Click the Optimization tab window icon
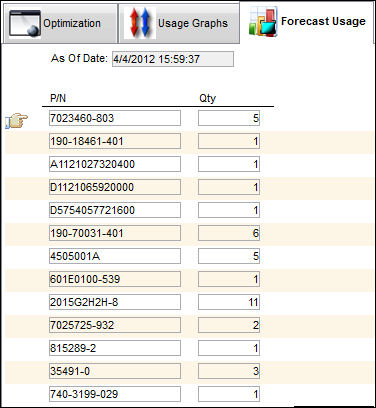Screen dimensions: 376x408 coord(25,23)
